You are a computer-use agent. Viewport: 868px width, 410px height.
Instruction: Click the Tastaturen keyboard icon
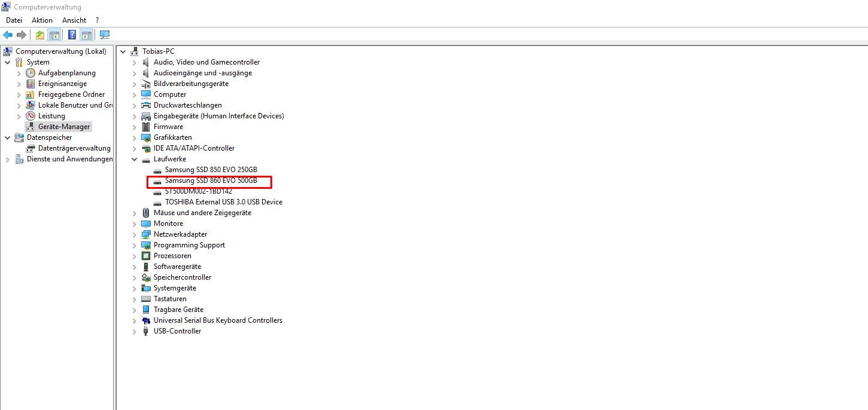(146, 299)
